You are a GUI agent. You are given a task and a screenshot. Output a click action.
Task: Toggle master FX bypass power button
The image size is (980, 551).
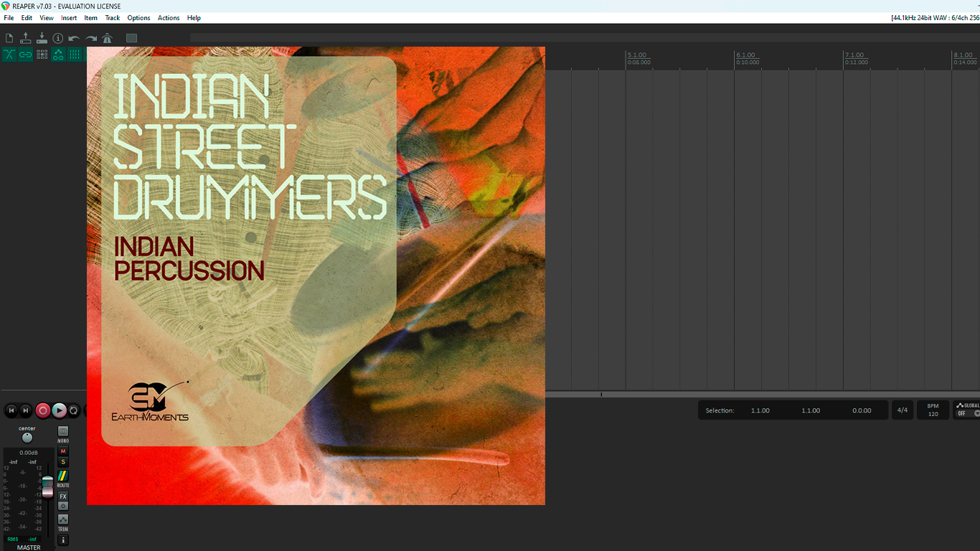pyautogui.click(x=63, y=506)
